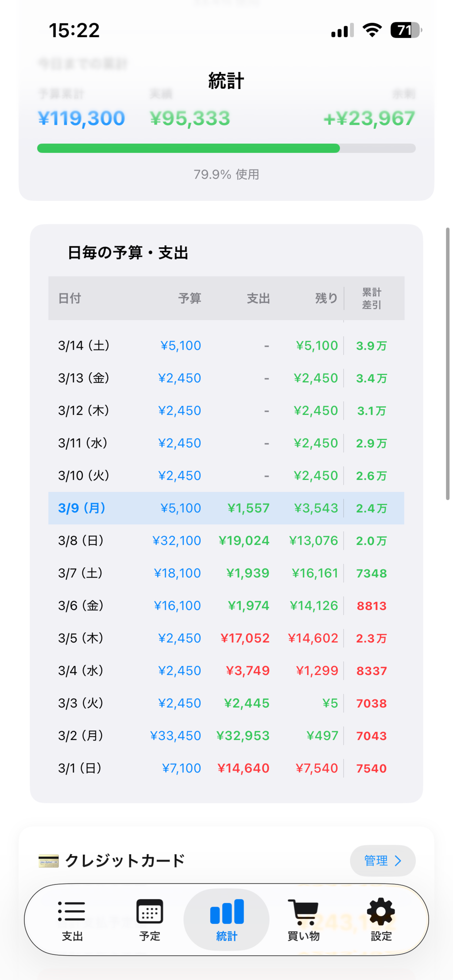Open the 予定 calendar tab icon
The width and height of the screenshot is (453, 980).
(x=150, y=911)
